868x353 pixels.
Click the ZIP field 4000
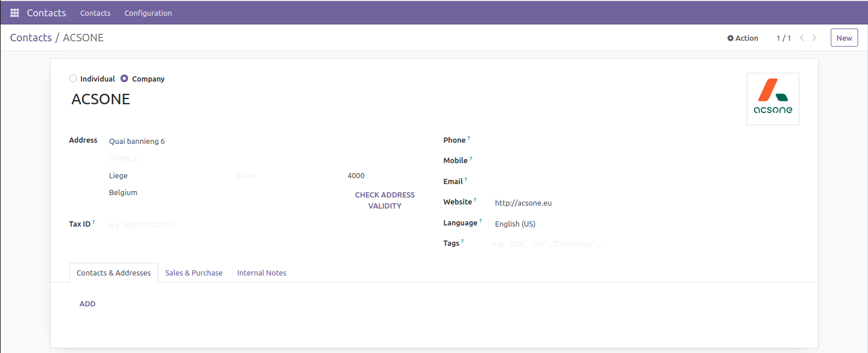coord(356,176)
